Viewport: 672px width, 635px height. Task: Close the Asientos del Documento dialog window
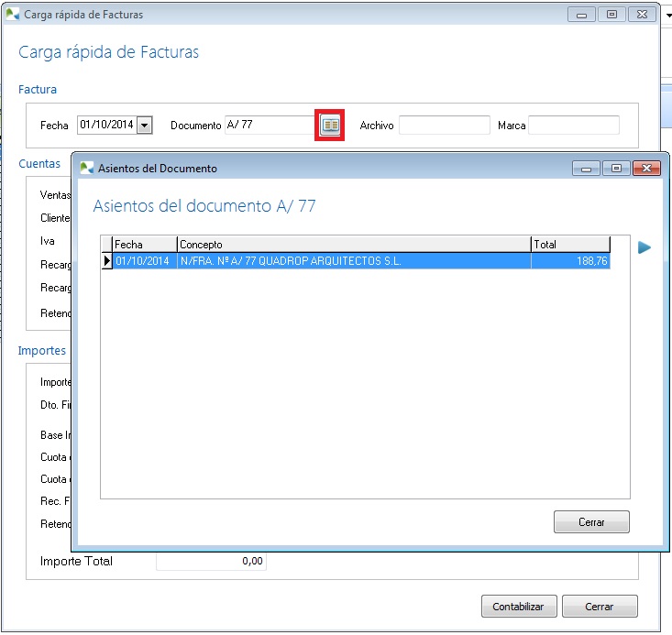(x=646, y=169)
